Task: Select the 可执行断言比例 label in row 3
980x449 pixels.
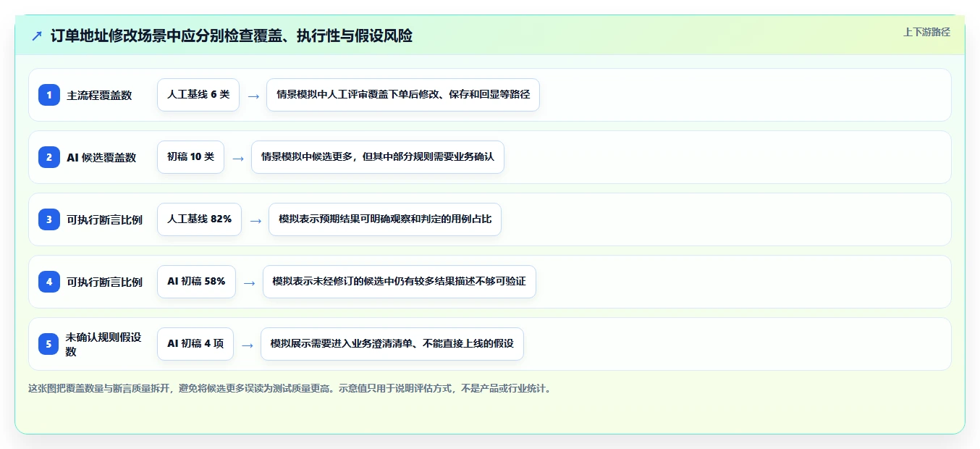Action: point(105,219)
